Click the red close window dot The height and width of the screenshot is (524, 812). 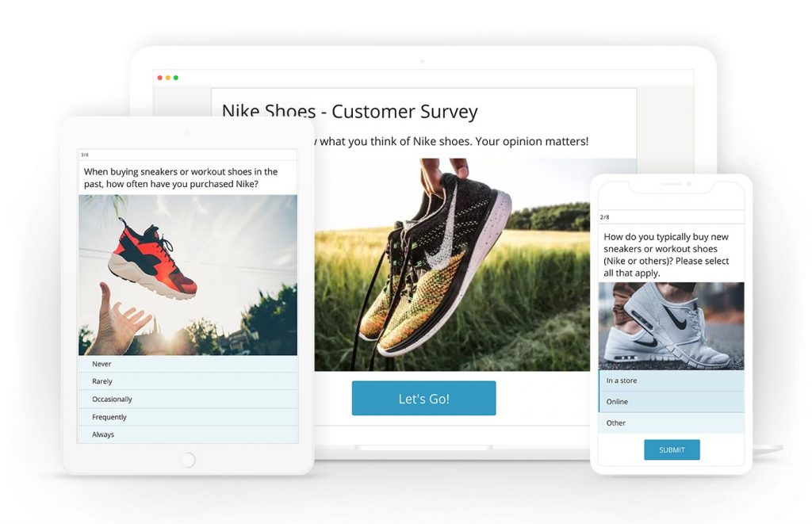click(x=160, y=78)
